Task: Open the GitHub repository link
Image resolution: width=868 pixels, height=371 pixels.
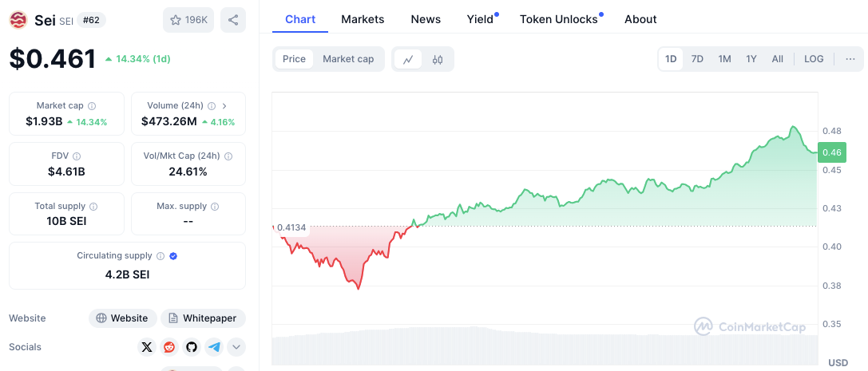Action: [192, 347]
